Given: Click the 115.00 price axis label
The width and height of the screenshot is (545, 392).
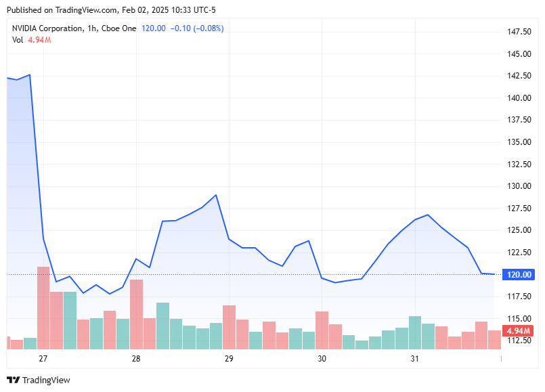Looking at the screenshot, I should pos(519,319).
